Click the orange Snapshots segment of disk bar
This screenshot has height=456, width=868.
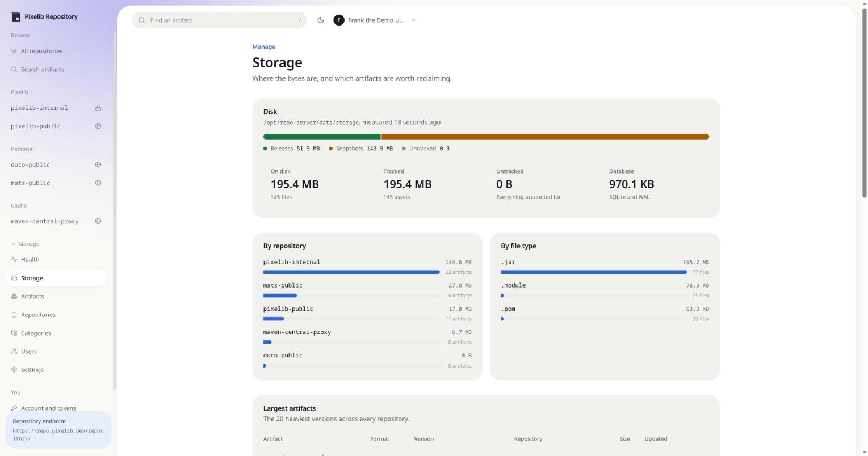point(546,137)
